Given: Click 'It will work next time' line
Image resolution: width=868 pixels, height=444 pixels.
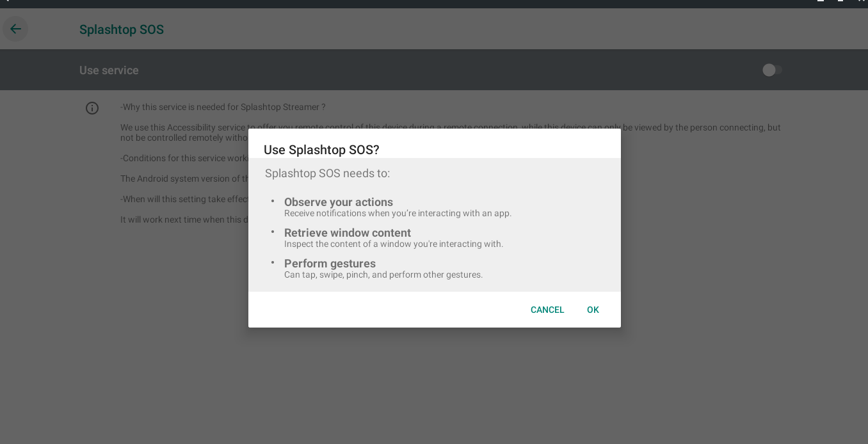Looking at the screenshot, I should tap(184, 219).
